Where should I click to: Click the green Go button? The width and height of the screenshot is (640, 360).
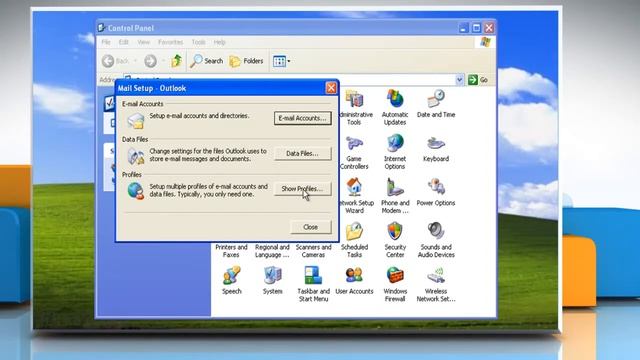478,80
